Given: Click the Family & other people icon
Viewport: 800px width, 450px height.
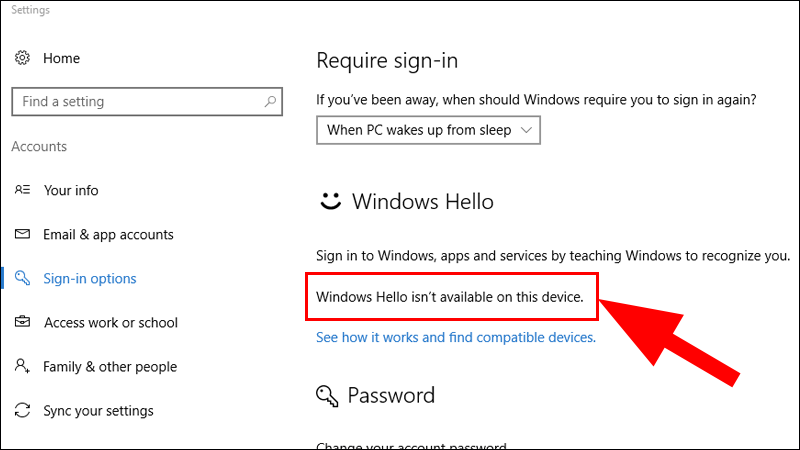Looking at the screenshot, I should [22, 366].
